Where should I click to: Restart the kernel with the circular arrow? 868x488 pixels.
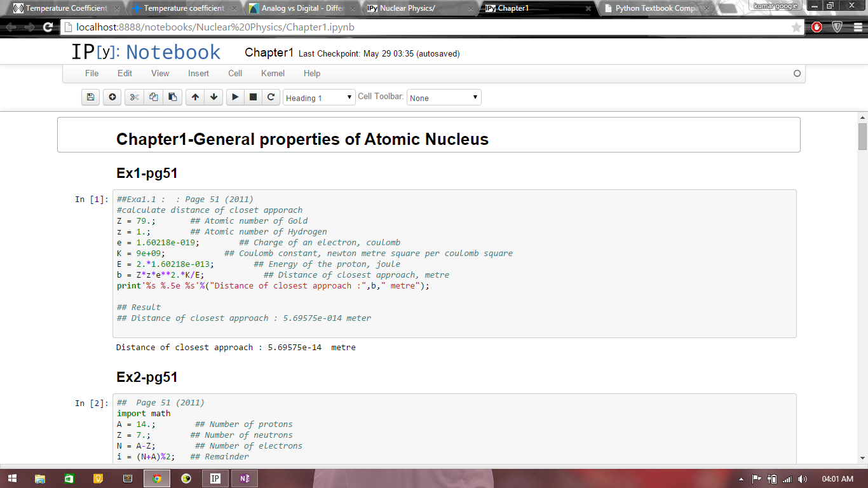tap(271, 97)
